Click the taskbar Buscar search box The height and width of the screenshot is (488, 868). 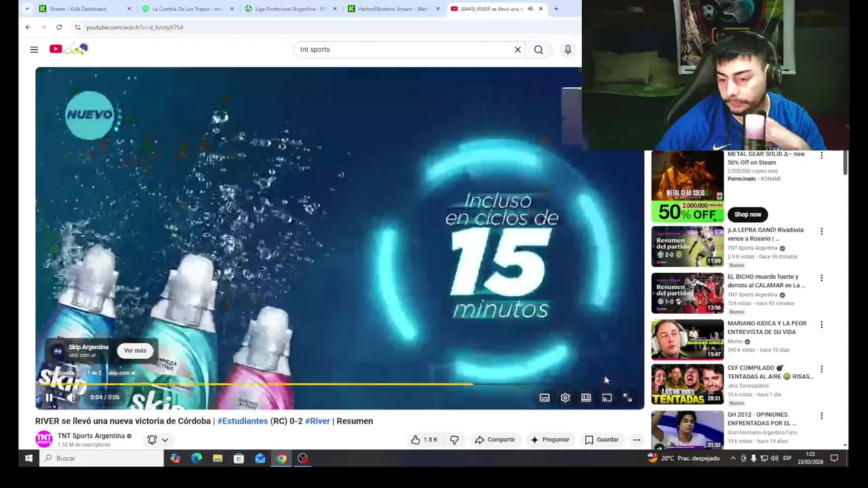102,458
